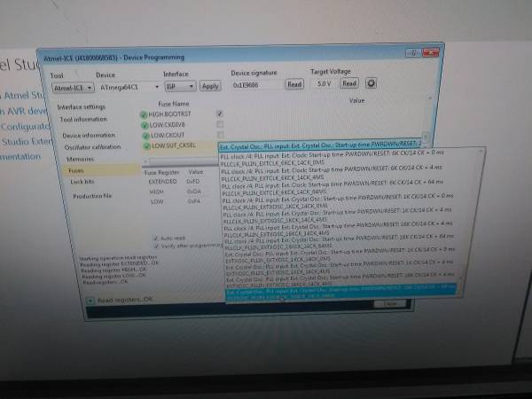This screenshot has height=399, width=532.
Task: Open the Tool information page
Action: 83,120
